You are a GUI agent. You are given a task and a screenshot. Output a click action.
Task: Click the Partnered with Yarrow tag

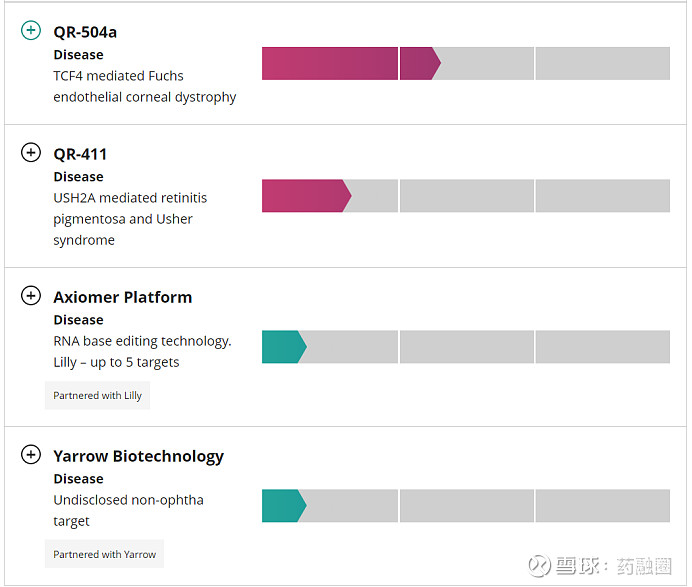(105, 554)
